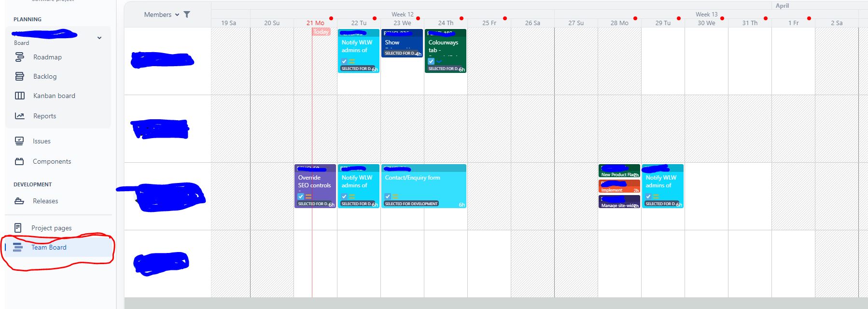Click the task type icon on Contact/Enquiry form card
This screenshot has width=868, height=309.
[388, 197]
